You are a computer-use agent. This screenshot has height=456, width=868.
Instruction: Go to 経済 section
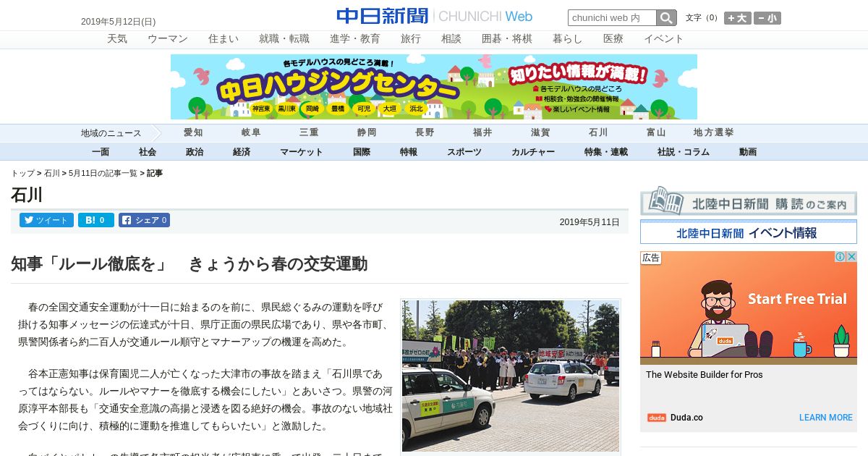tap(242, 152)
